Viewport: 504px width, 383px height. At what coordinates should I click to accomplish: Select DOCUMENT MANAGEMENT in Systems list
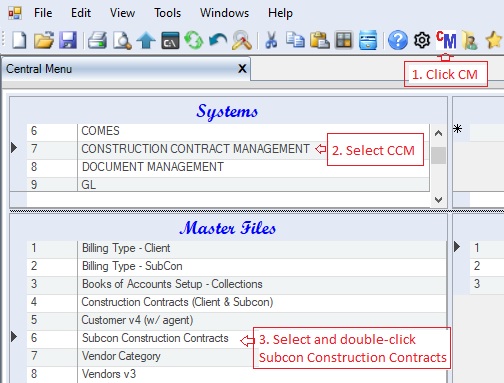[228, 167]
